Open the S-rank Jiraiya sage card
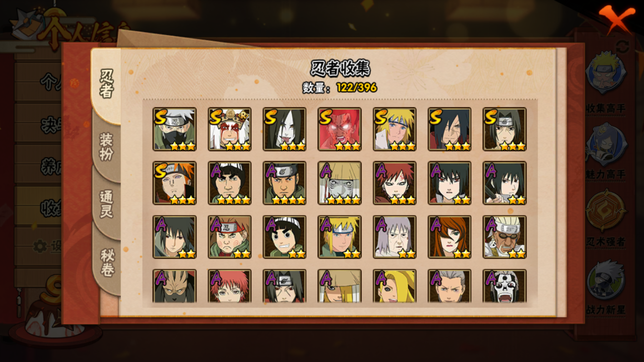Image resolution: width=644 pixels, height=362 pixels. [229, 129]
